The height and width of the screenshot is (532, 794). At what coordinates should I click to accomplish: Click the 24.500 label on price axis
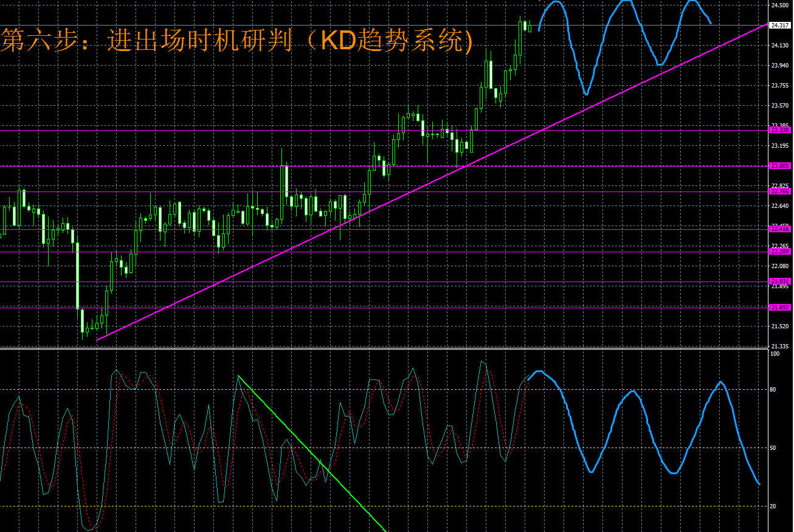point(779,5)
